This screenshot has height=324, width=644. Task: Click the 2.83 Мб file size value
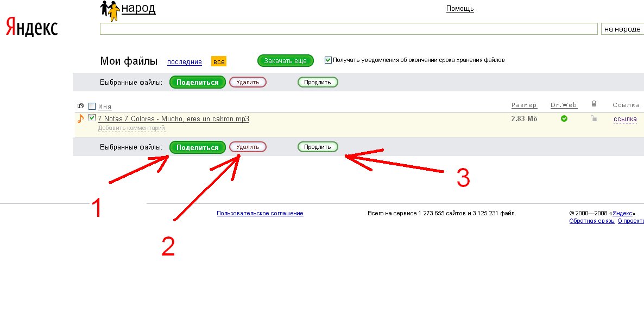[x=524, y=119]
